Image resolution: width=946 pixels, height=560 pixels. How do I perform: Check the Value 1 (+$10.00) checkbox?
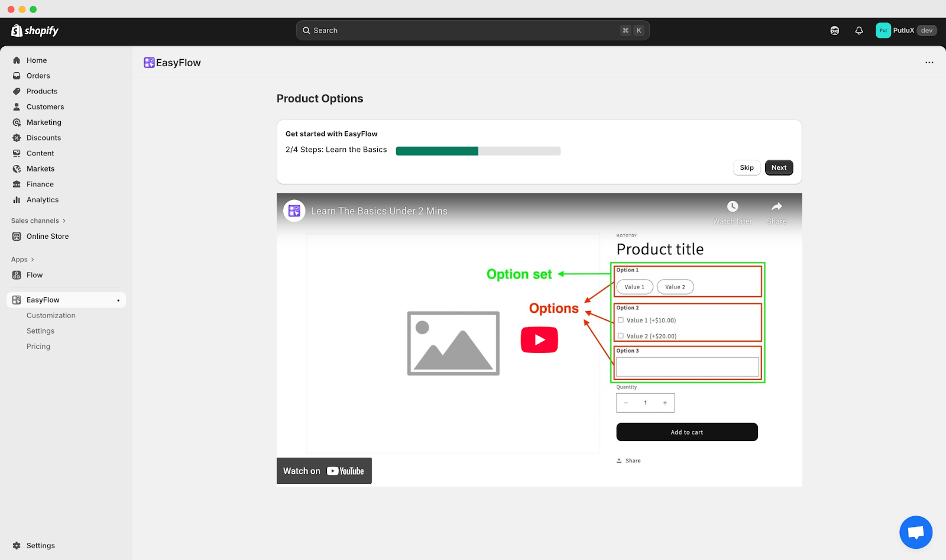coord(620,319)
